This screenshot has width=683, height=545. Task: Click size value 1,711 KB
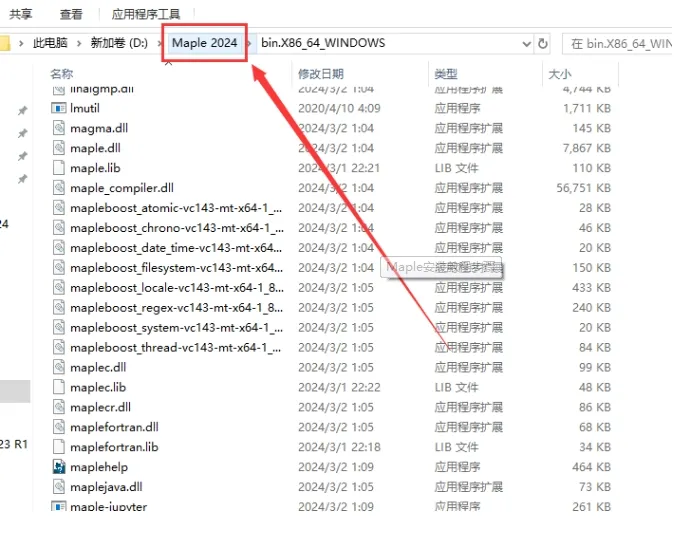pos(587,108)
